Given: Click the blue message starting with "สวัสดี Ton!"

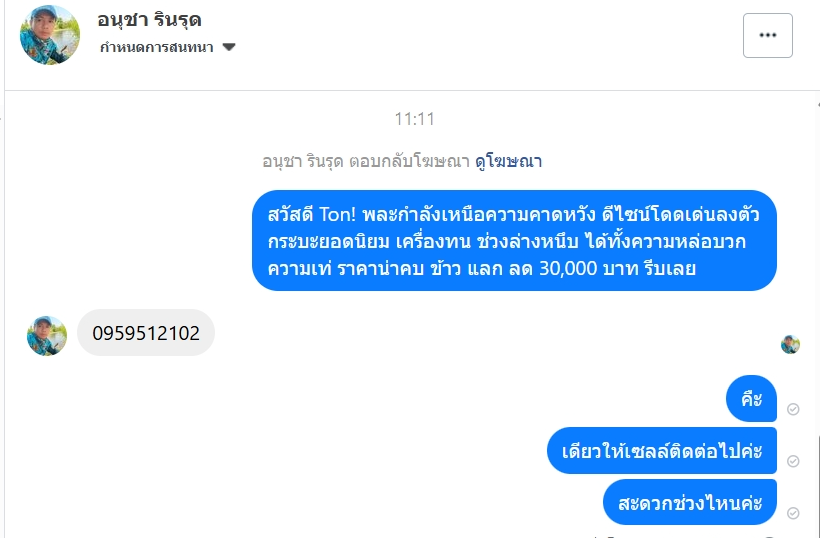Looking at the screenshot, I should click(x=514, y=241).
